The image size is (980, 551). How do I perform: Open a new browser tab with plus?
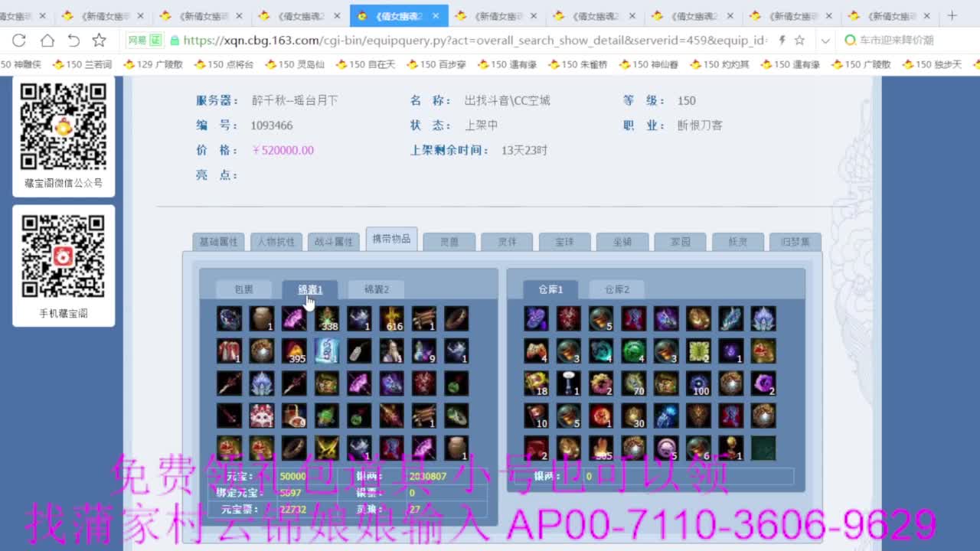952,15
